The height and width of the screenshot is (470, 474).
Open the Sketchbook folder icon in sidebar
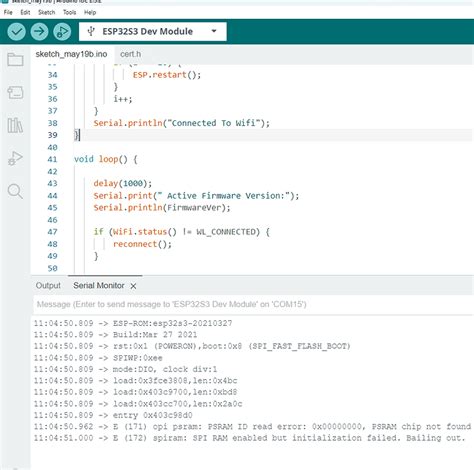pyautogui.click(x=15, y=60)
